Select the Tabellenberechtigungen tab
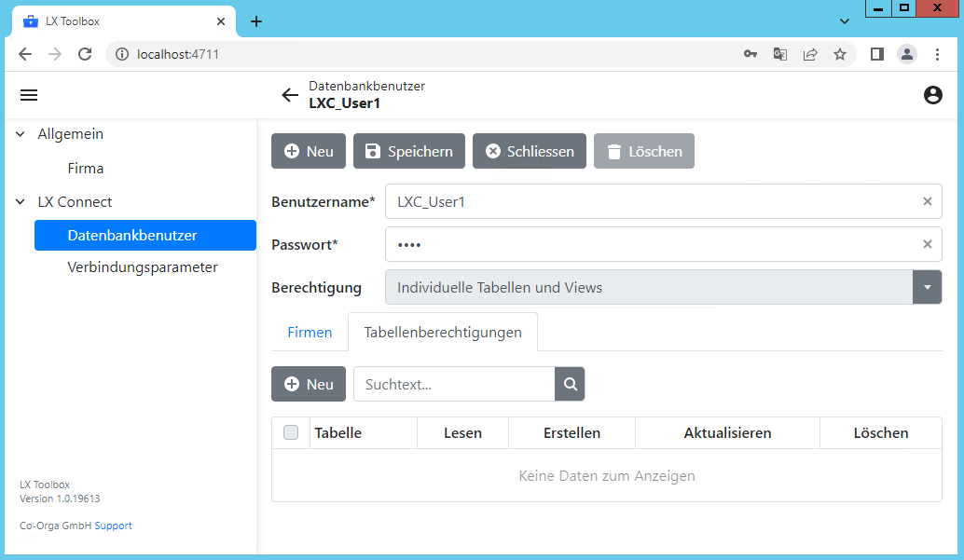Viewport: 964px width, 560px height. click(x=443, y=332)
